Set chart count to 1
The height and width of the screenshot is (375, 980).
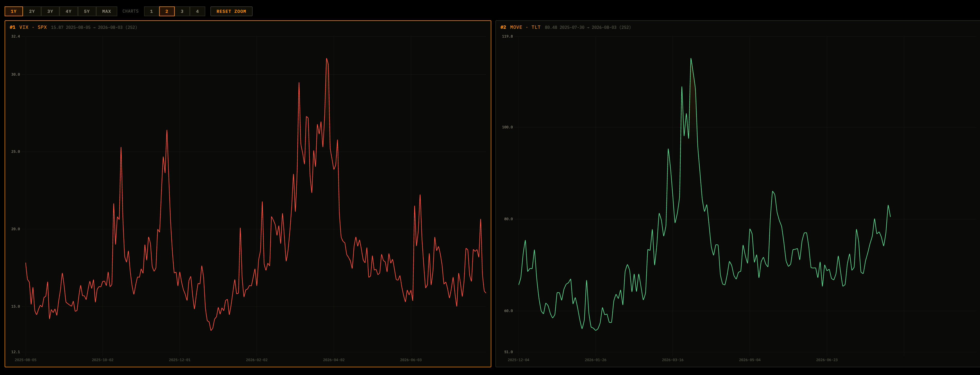(152, 11)
